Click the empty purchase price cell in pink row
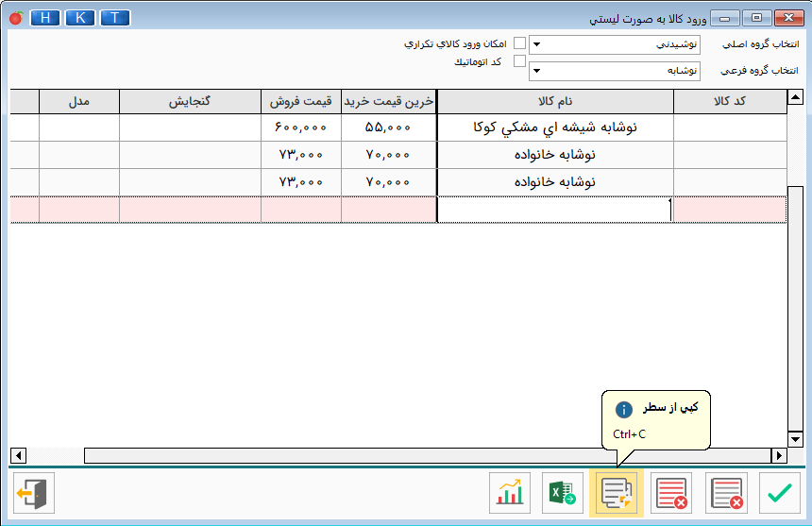The height and width of the screenshot is (526, 812). pyautogui.click(x=388, y=210)
